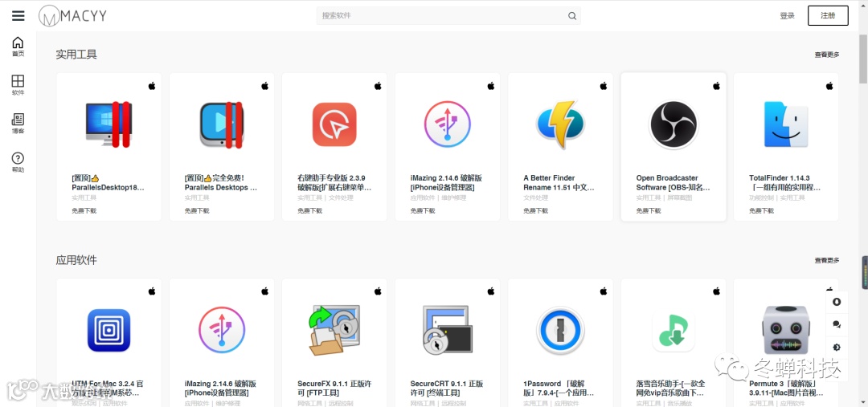Click Apple badge on OBS card
Viewport: 868px width, 407px height.
(x=716, y=86)
